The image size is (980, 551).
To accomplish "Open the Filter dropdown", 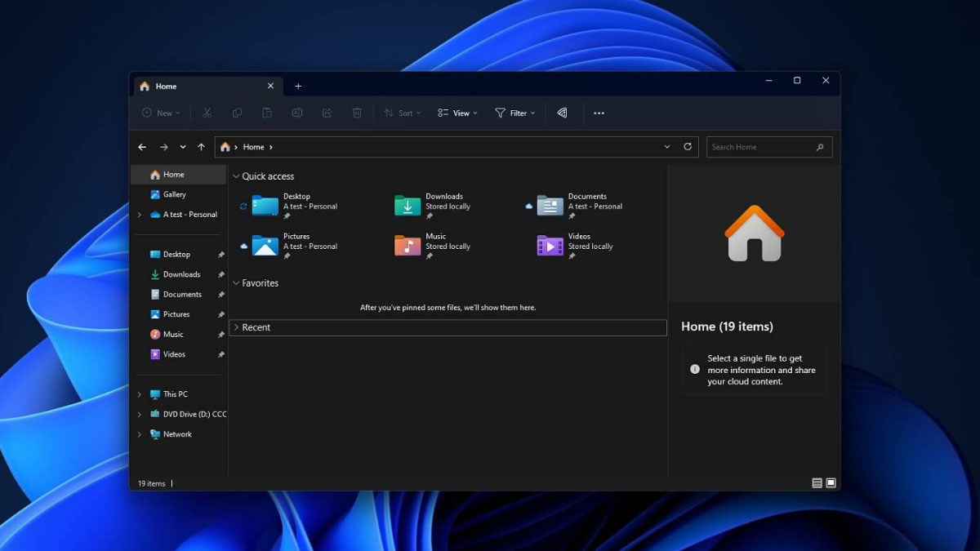I will point(515,113).
